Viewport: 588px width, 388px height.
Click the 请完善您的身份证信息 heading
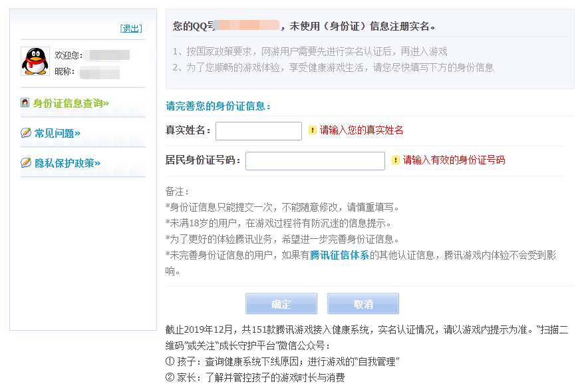(x=218, y=106)
